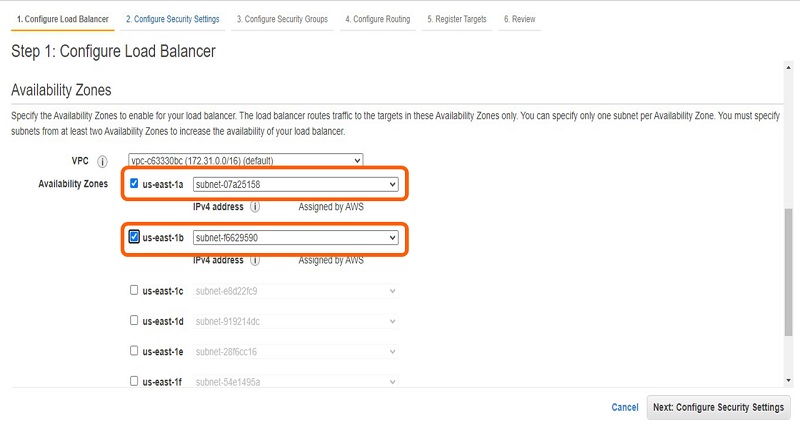The image size is (800, 433).
Task: Go to Configure Security Settings tab
Action: 173,19
